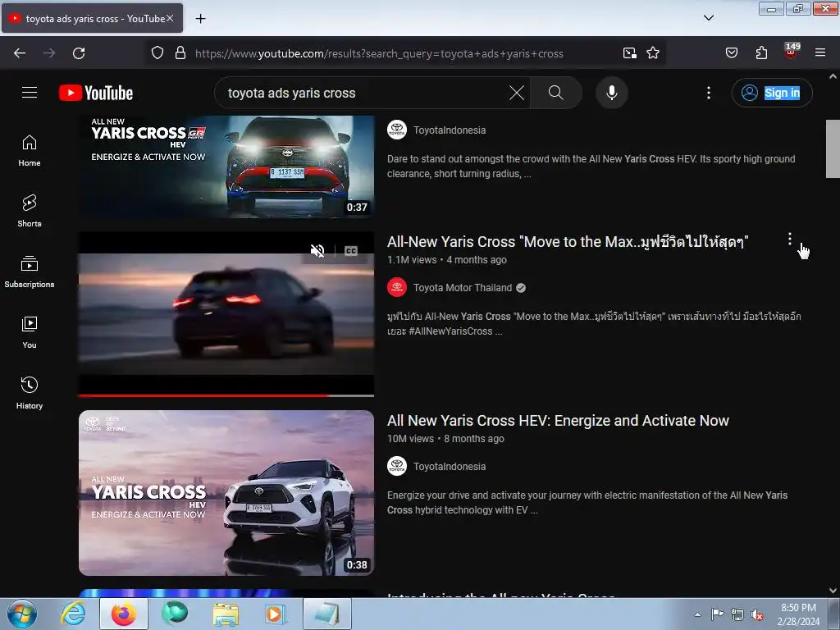Open the tracking protection shield icon

click(157, 53)
